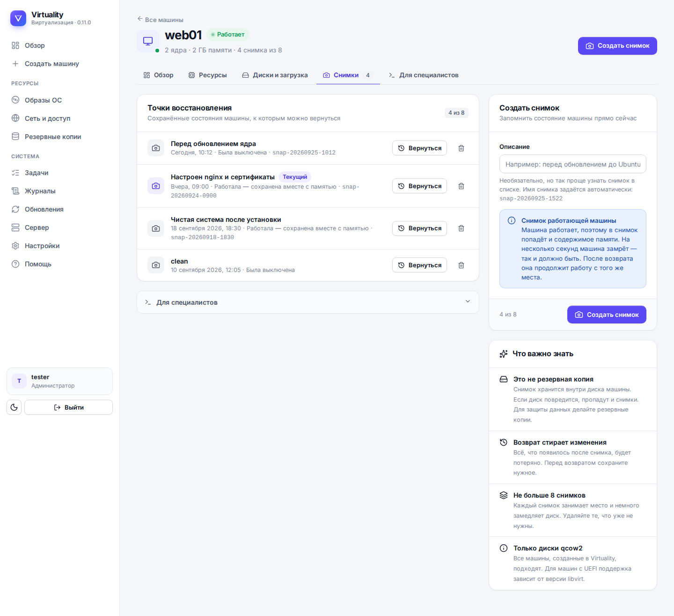The image size is (674, 616).
Task: Click 'Выйти' logout button
Action: click(x=68, y=407)
